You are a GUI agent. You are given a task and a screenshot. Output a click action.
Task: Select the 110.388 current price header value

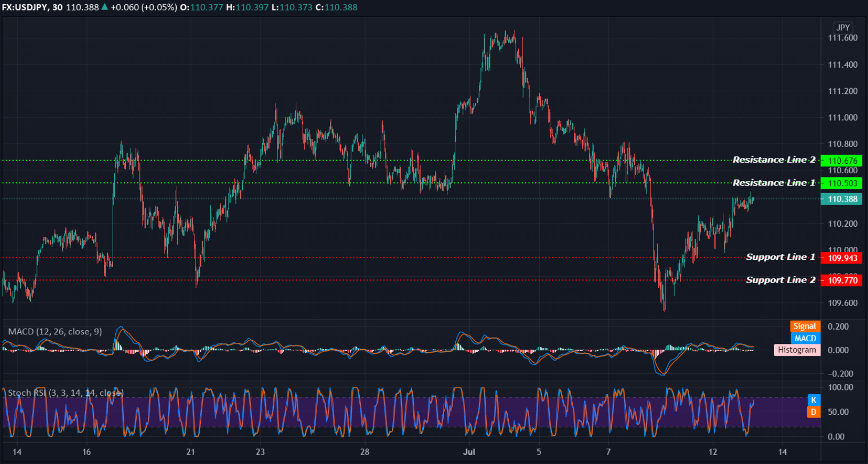(82, 7)
